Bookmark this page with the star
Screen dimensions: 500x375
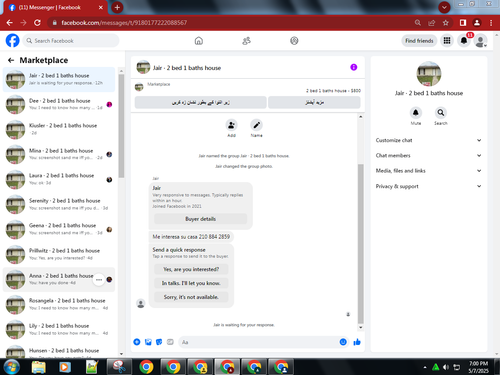(446, 23)
